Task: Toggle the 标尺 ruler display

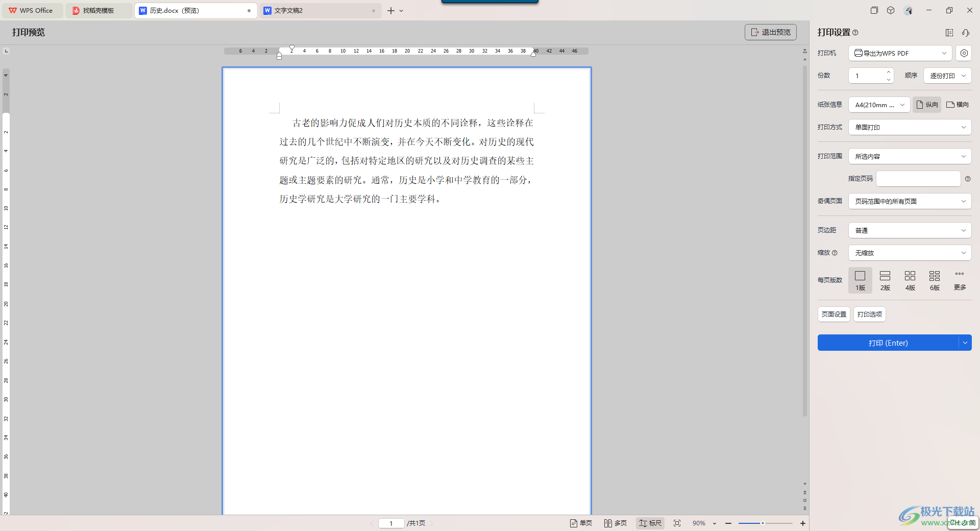Action: click(650, 523)
